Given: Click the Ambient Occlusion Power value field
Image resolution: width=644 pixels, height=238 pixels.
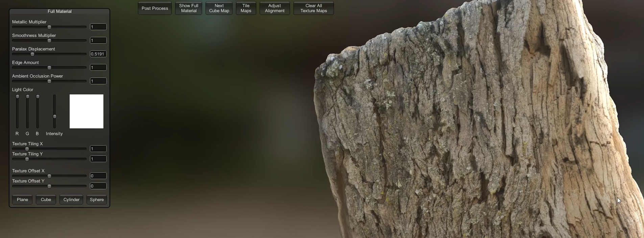Looking at the screenshot, I should 98,81.
